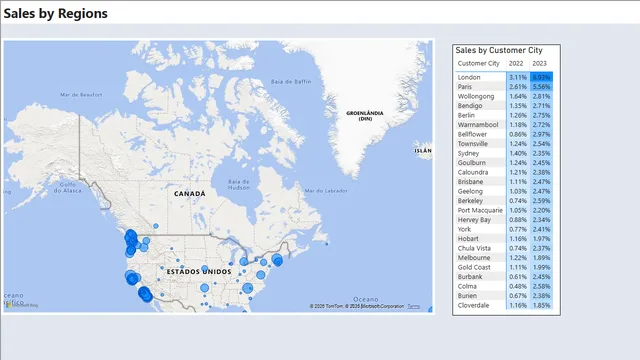Select the London row in city table
640x360 pixels.
click(504, 77)
